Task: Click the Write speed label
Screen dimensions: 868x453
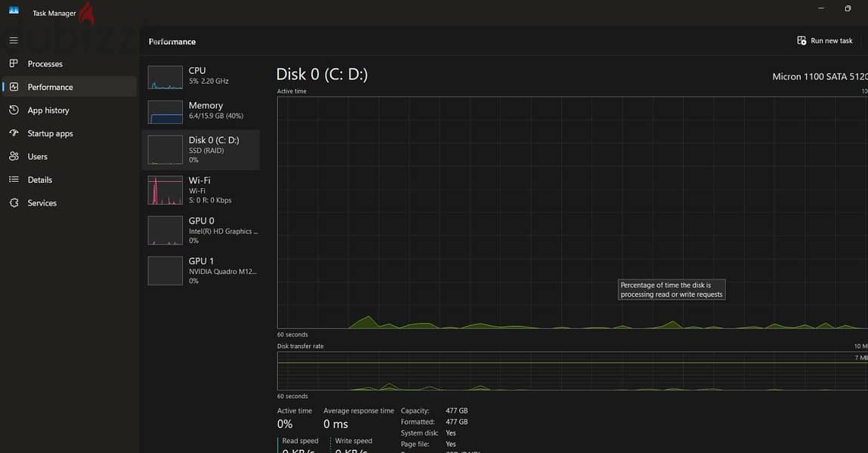Action: [354, 441]
